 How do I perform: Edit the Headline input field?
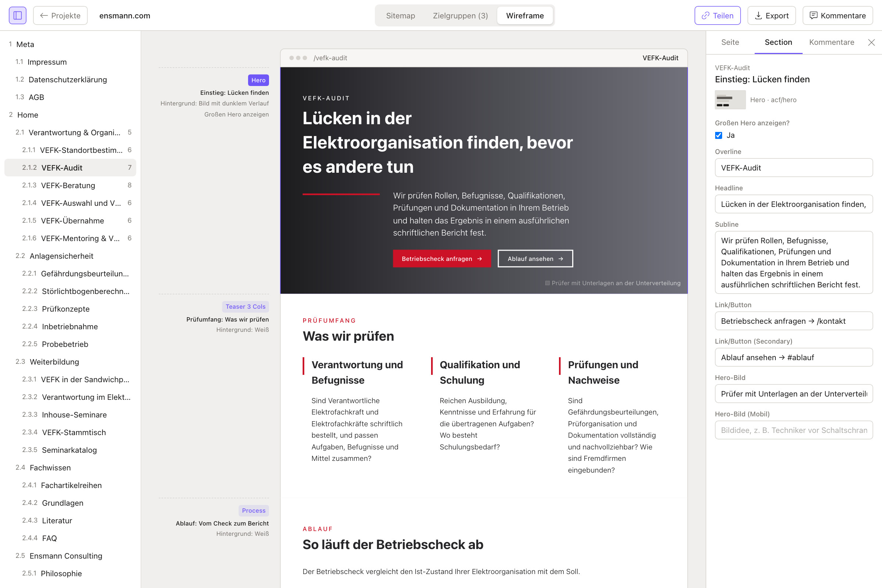tap(793, 204)
